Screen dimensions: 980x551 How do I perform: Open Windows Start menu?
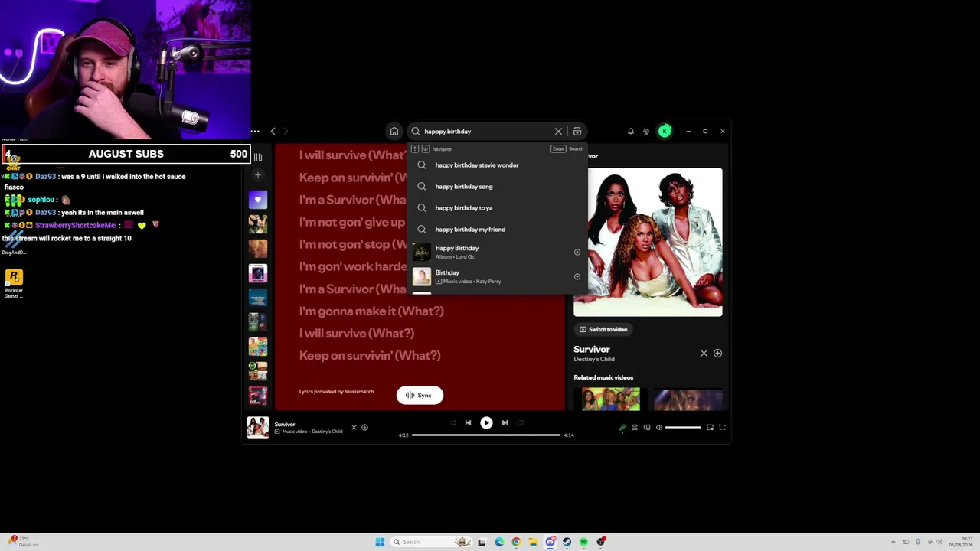pos(380,542)
